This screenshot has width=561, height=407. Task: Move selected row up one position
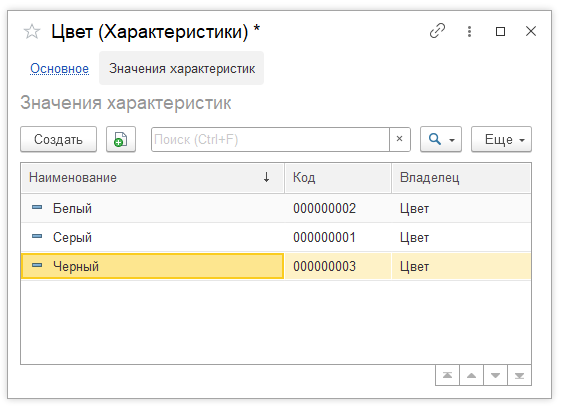(471, 375)
